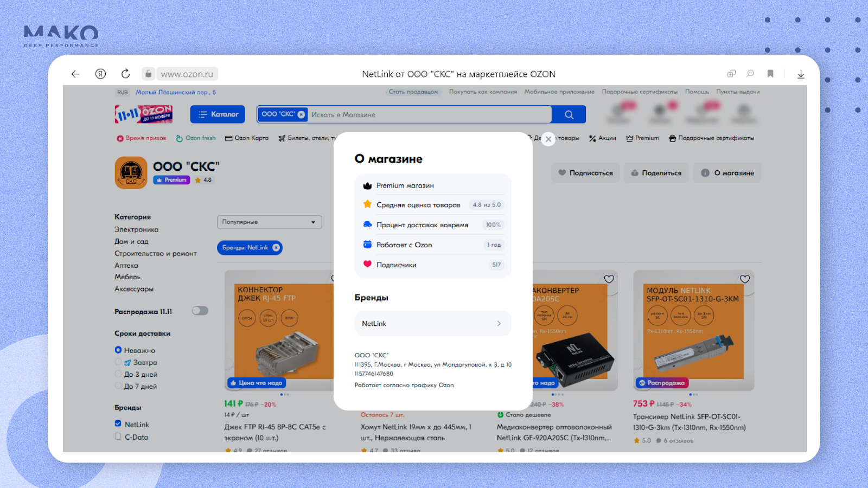The width and height of the screenshot is (868, 488).
Task: Open the Популярные sort dropdown
Action: tap(269, 222)
